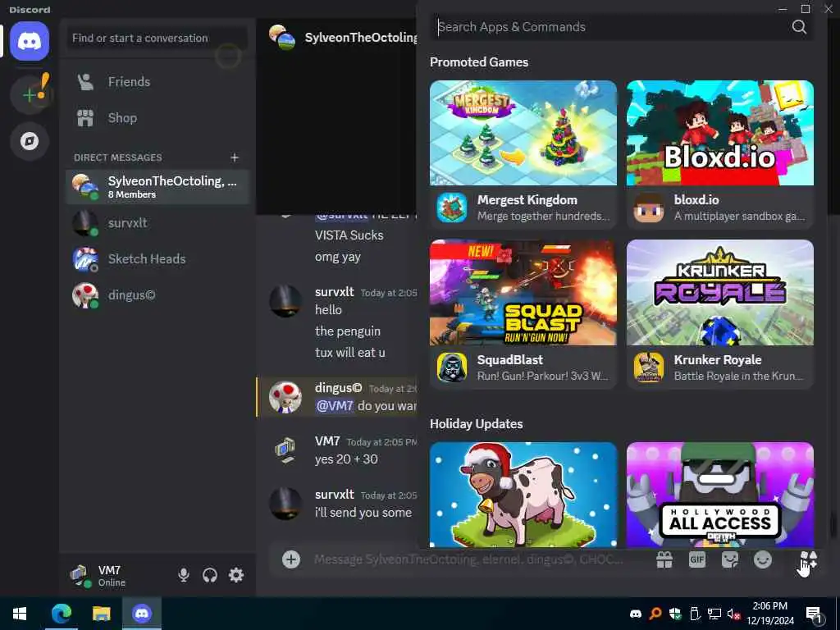Image resolution: width=840 pixels, height=630 pixels.
Task: Click the VM7 username in chat message
Action: (x=327, y=441)
